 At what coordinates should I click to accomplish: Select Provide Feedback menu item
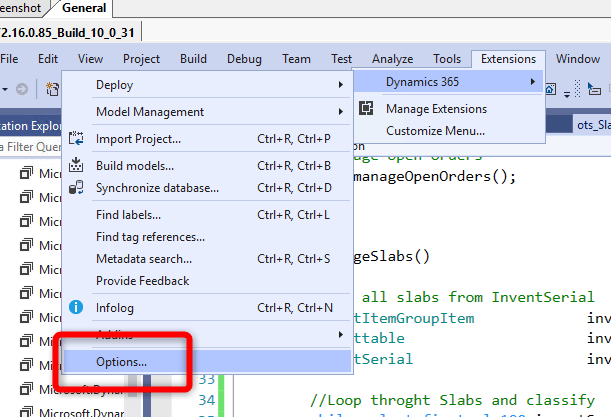tap(142, 281)
